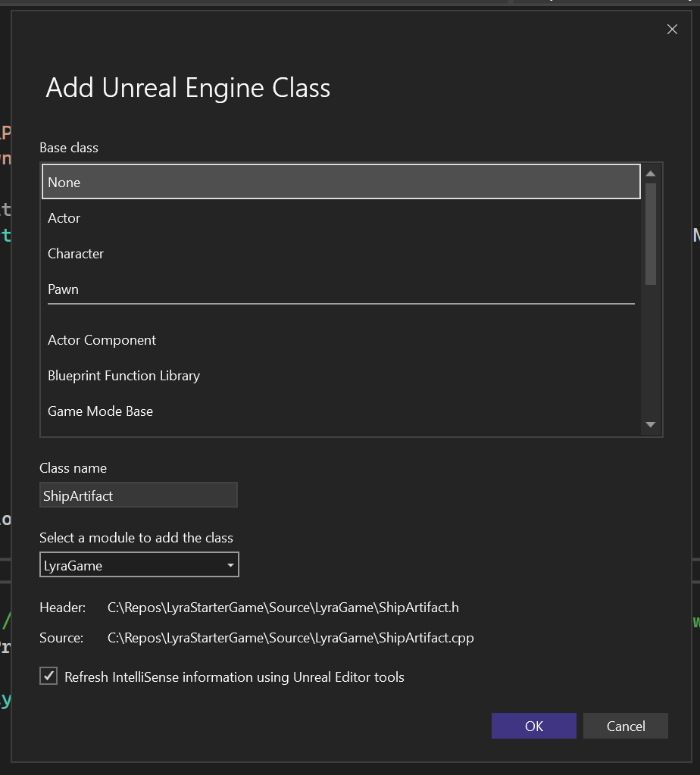Click the base class list scrollbar thumb

[650, 233]
